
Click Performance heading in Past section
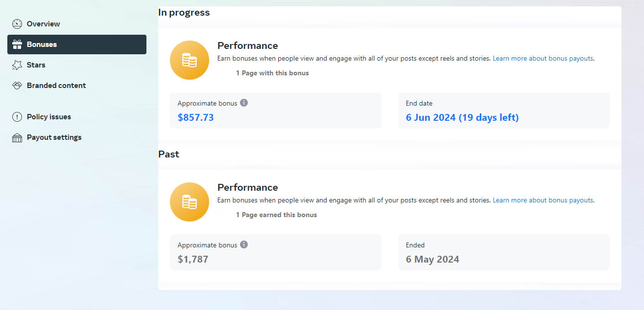(x=247, y=187)
